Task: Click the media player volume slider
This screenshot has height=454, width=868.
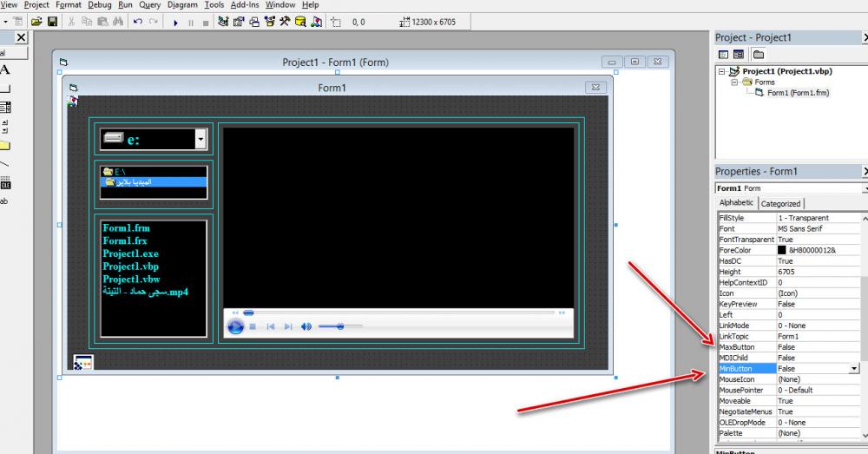Action: click(x=340, y=326)
